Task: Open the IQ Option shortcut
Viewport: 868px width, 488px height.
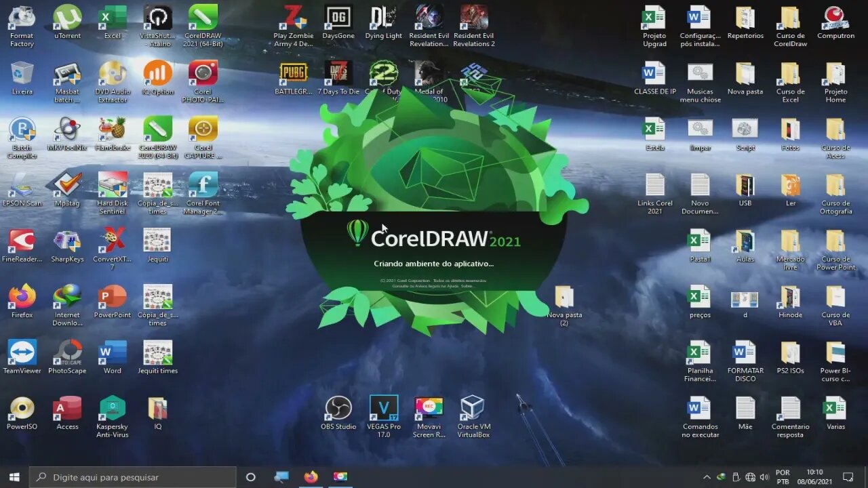Action: click(158, 78)
